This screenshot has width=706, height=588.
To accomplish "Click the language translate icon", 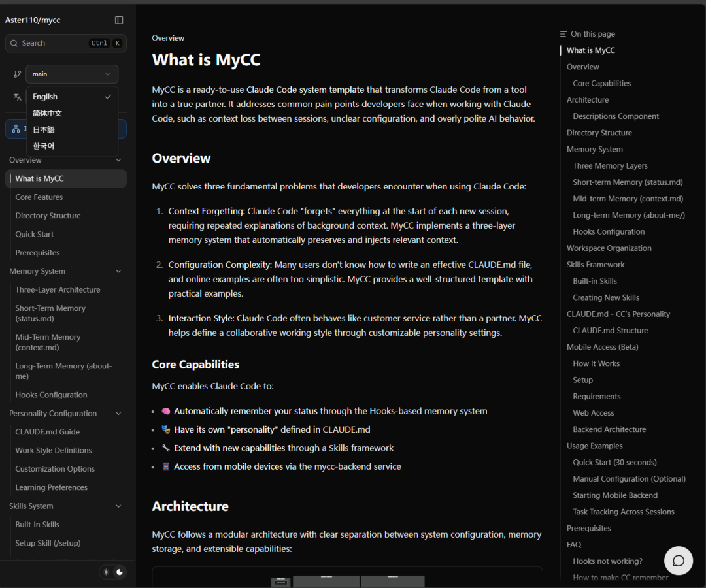I will click(18, 97).
